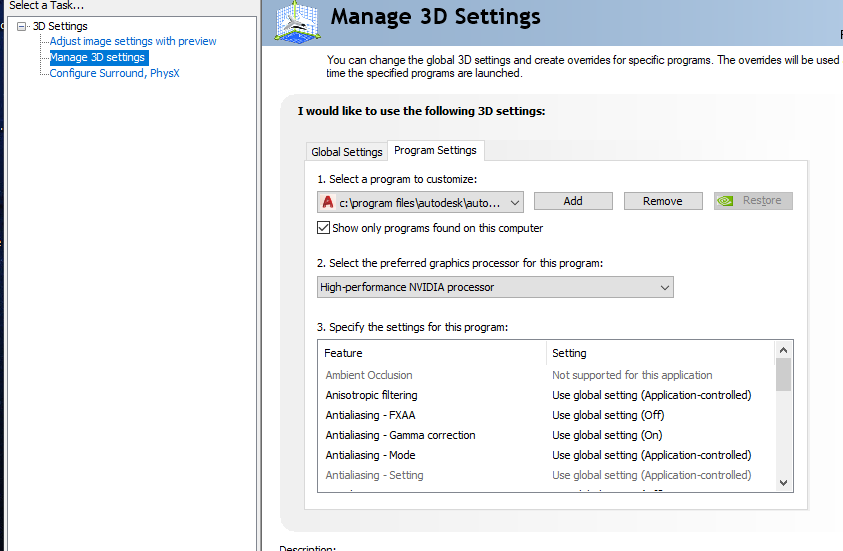Open Configure Surround, PhysX task
The height and width of the screenshot is (551, 843).
pos(115,73)
